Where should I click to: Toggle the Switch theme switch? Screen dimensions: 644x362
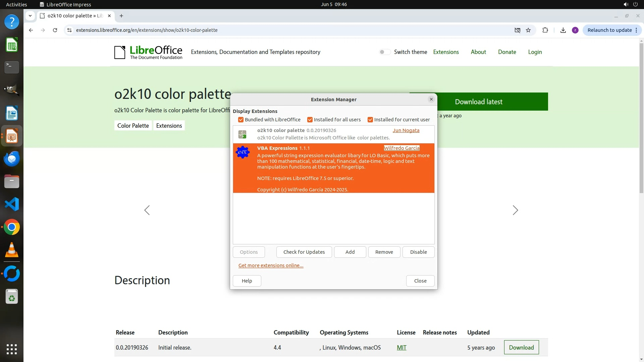(x=384, y=52)
